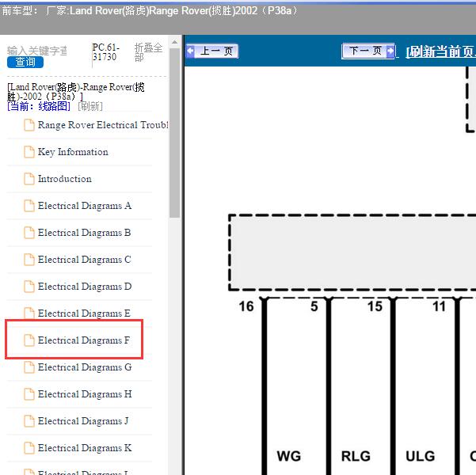Click the page icon beside Introduction
The width and height of the screenshot is (476, 475).
pos(29,179)
